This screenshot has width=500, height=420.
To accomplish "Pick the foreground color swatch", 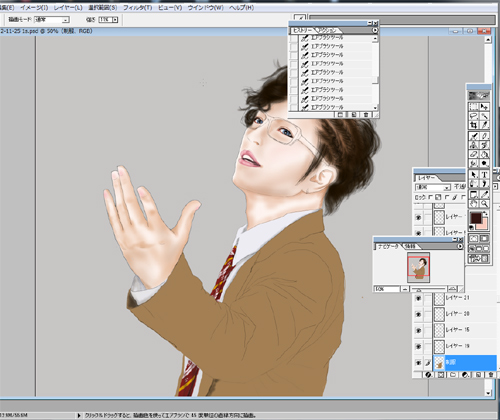I will [x=475, y=218].
